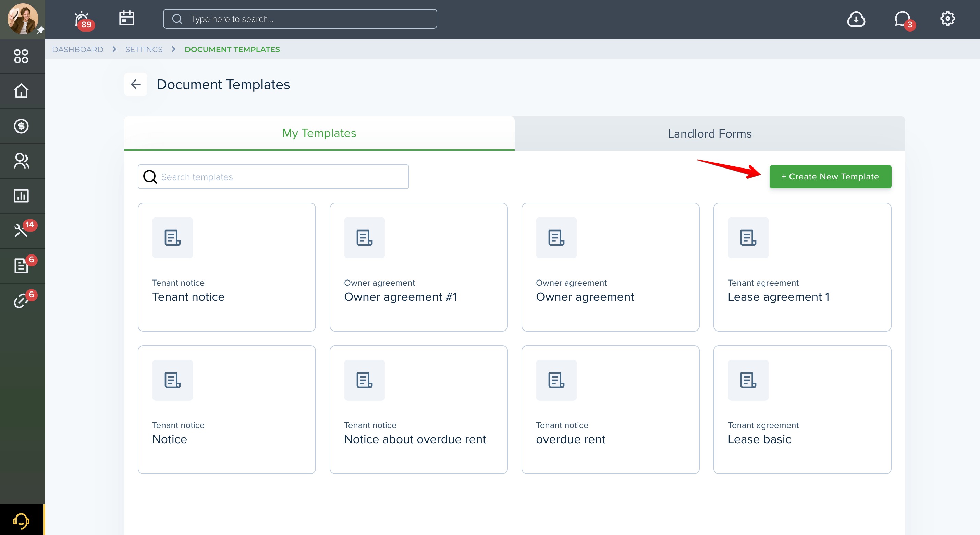The width and height of the screenshot is (980, 535).
Task: Open the support headset icon
Action: (21, 521)
